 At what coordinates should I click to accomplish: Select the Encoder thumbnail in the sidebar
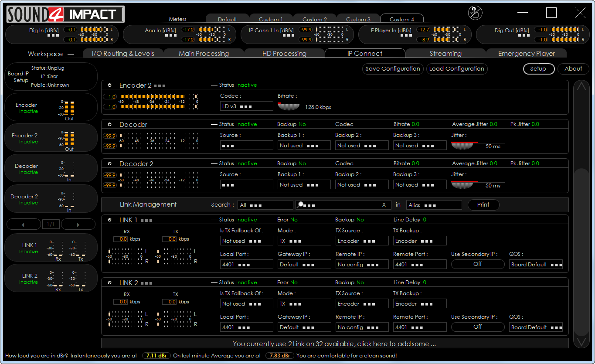51,107
